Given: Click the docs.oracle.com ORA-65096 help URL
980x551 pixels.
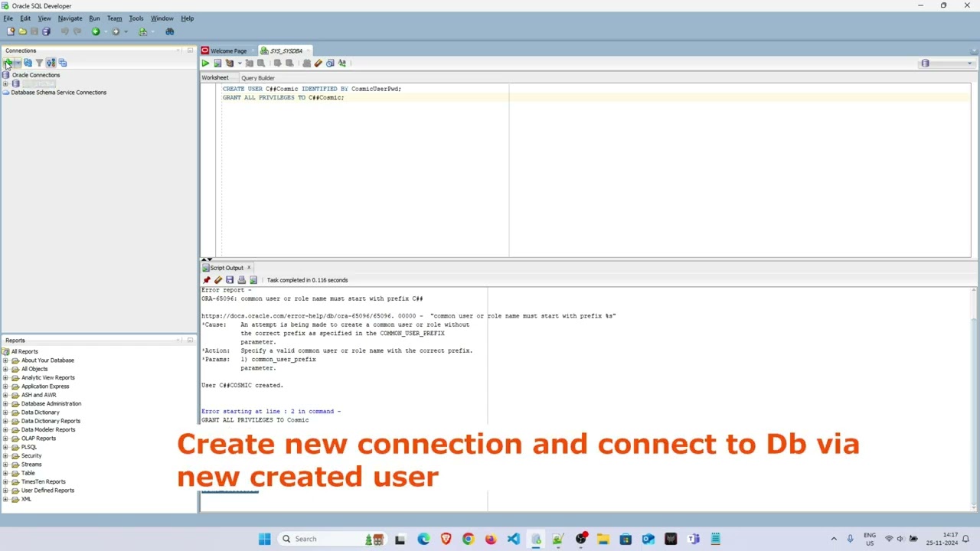Looking at the screenshot, I should coord(297,316).
